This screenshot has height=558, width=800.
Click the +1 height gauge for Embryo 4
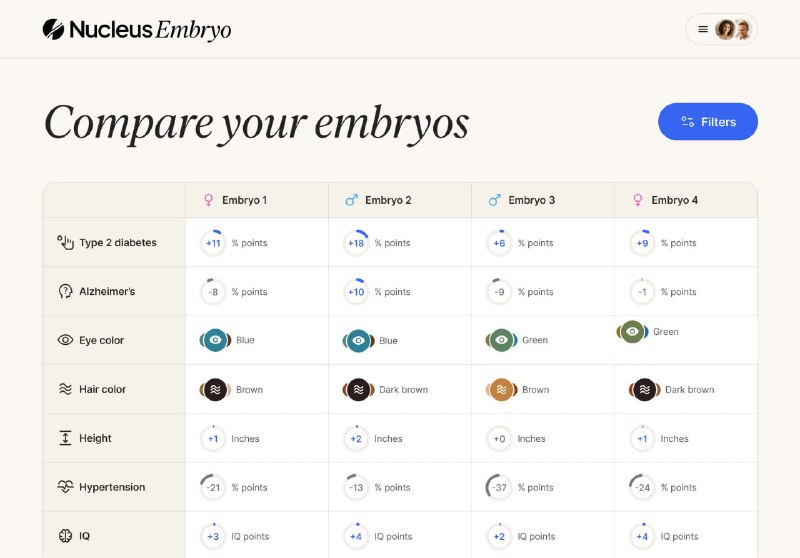point(642,439)
